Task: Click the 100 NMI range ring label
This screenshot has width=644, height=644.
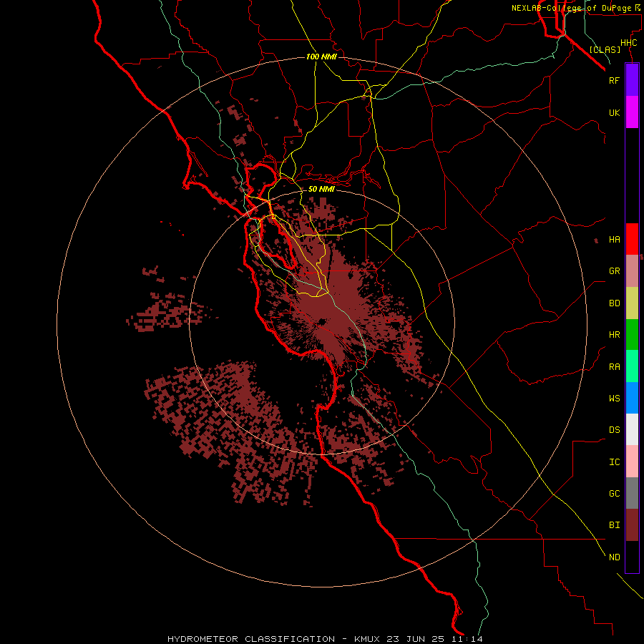Action: pyautogui.click(x=321, y=57)
